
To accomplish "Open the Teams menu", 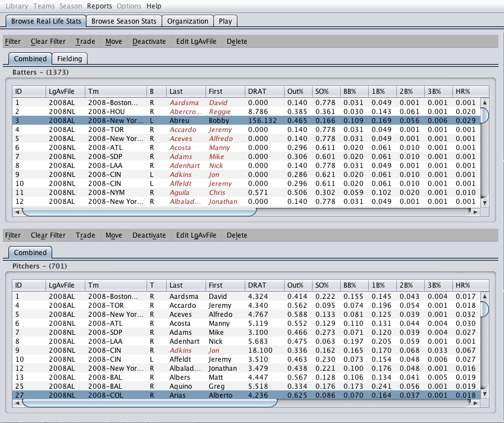I will (44, 6).
